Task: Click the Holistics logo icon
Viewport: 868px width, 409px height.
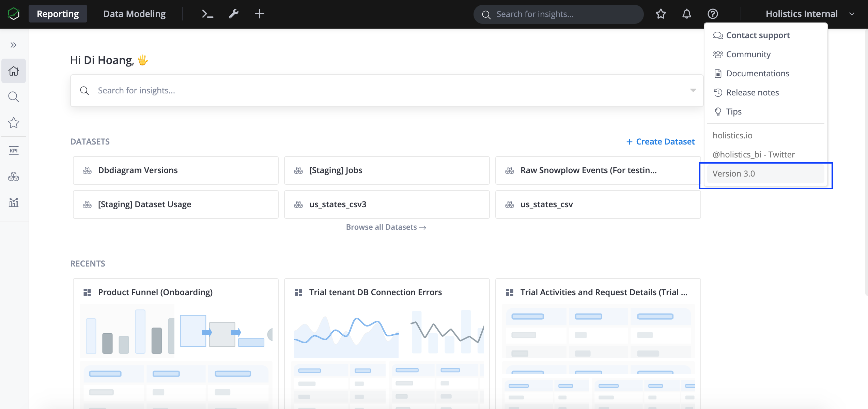Action: [14, 14]
